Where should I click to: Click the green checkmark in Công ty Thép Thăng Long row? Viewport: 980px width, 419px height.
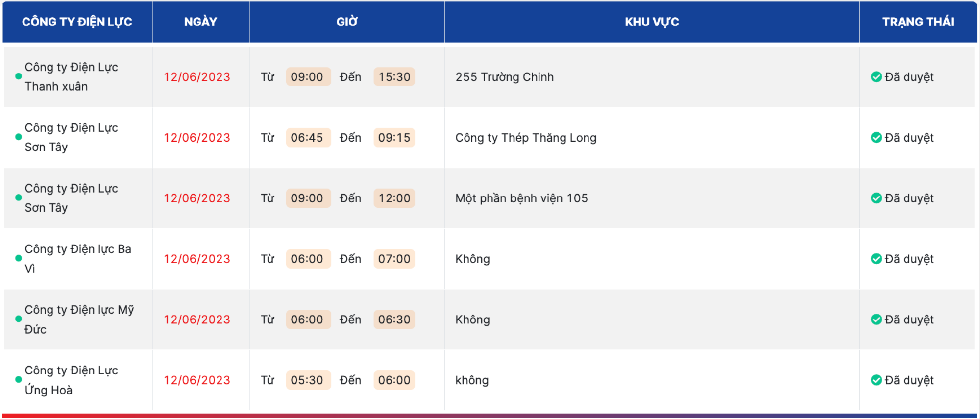[x=876, y=138]
